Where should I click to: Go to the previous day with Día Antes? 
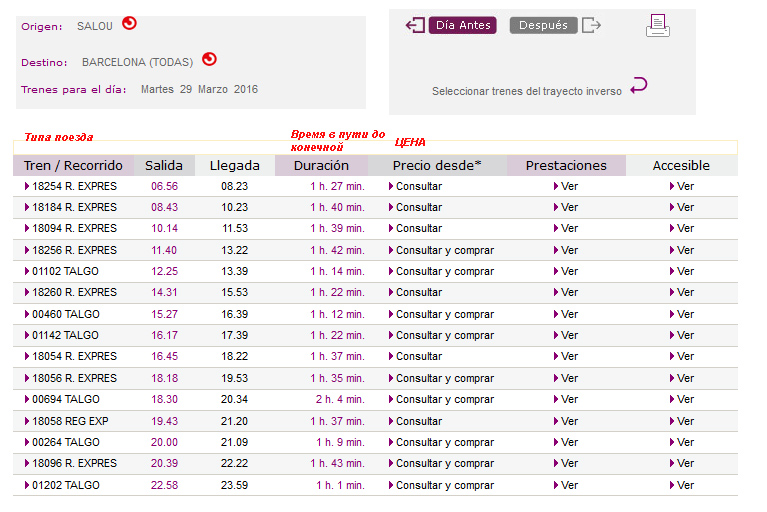[463, 25]
